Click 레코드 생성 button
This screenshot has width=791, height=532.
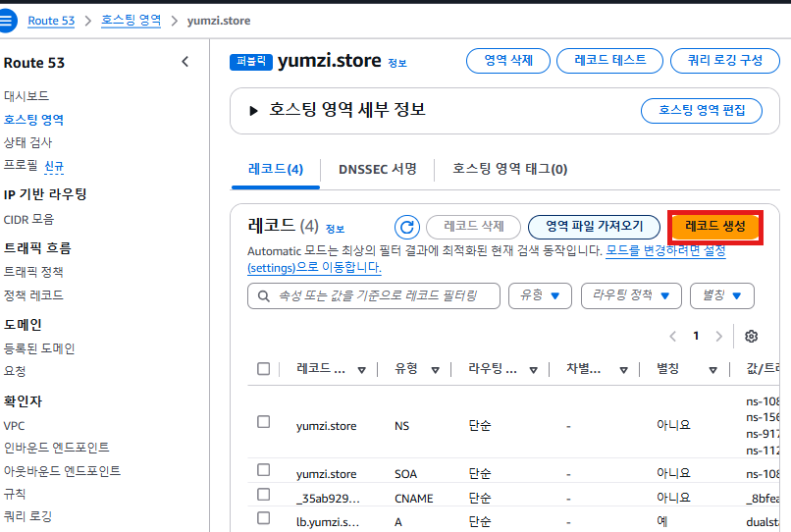[714, 227]
